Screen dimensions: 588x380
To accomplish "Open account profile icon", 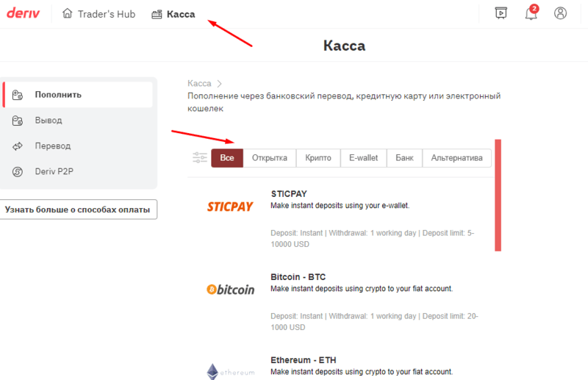I will pos(560,13).
